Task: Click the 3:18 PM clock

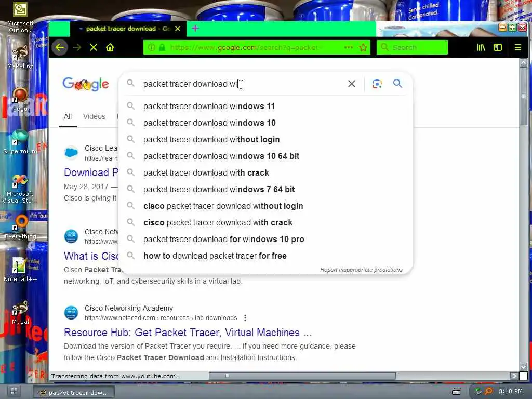Action: point(511,392)
